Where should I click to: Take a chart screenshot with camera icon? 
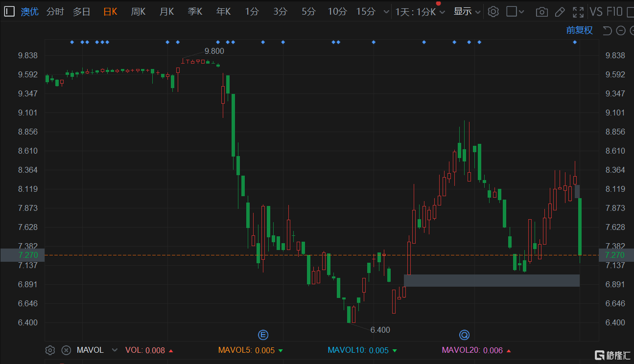point(541,12)
